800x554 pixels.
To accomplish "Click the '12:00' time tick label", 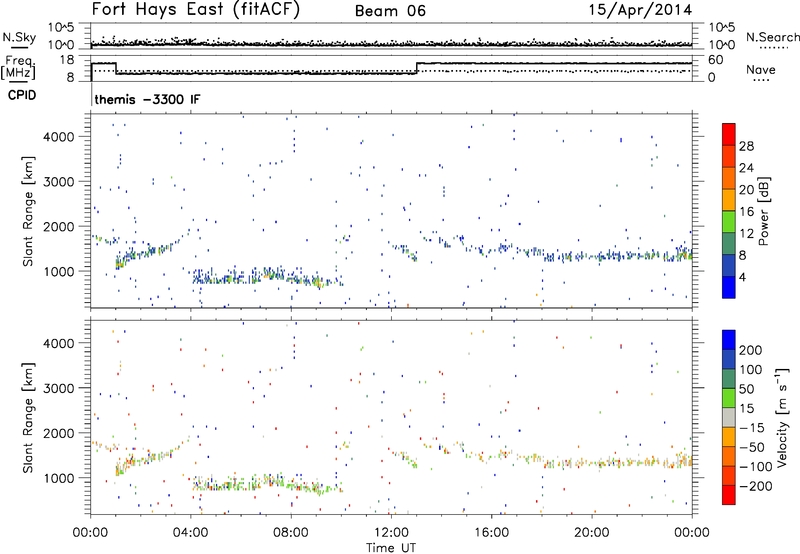I will (391, 532).
